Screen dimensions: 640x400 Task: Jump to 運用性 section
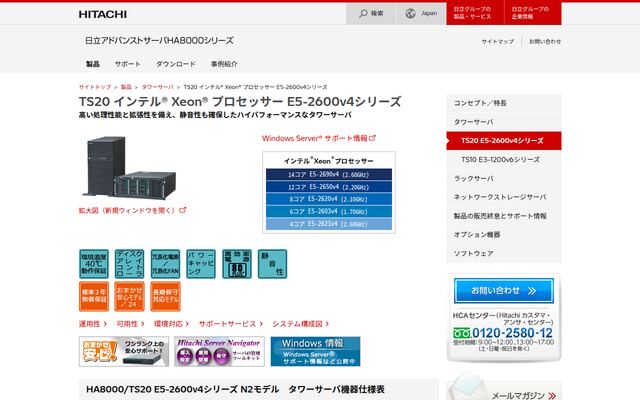click(x=93, y=324)
